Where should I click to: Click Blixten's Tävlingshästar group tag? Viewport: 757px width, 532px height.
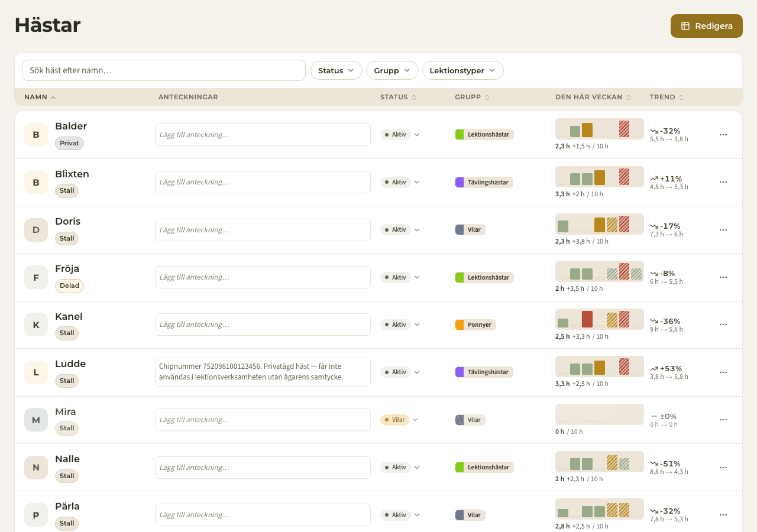484,182
